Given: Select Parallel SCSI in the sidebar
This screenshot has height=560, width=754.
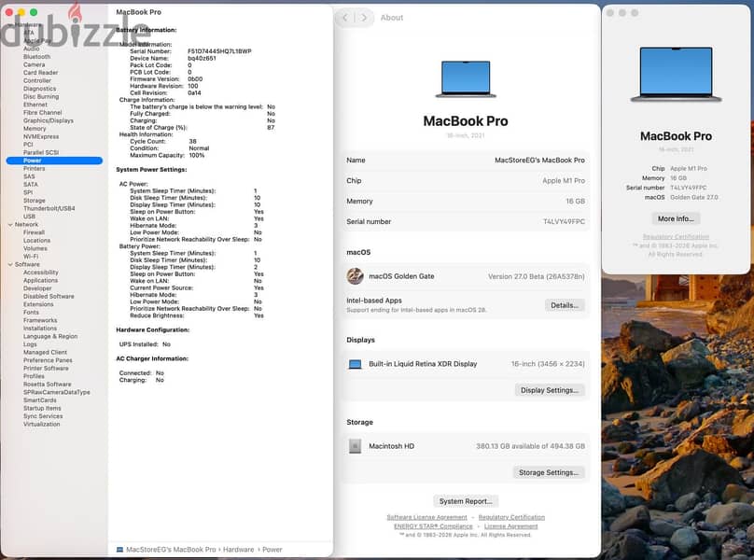Looking at the screenshot, I should point(41,152).
